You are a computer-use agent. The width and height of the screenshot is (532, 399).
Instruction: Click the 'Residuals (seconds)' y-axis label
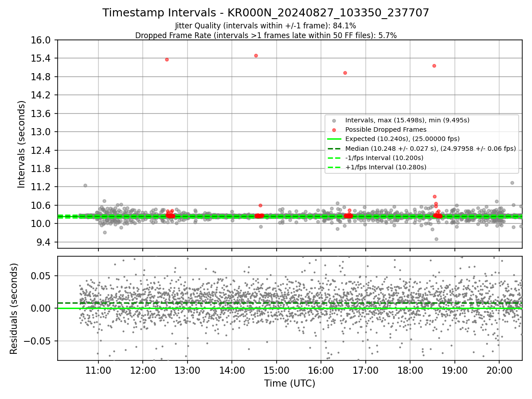14,309
